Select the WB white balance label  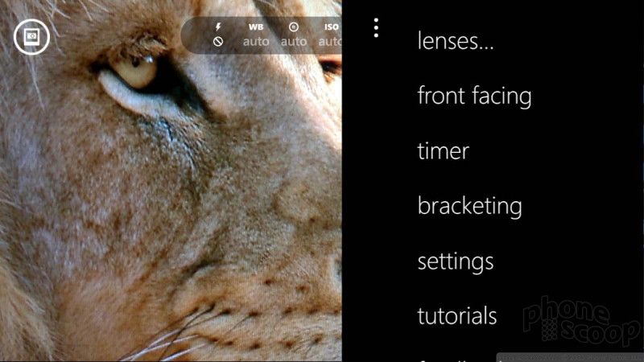tap(256, 27)
